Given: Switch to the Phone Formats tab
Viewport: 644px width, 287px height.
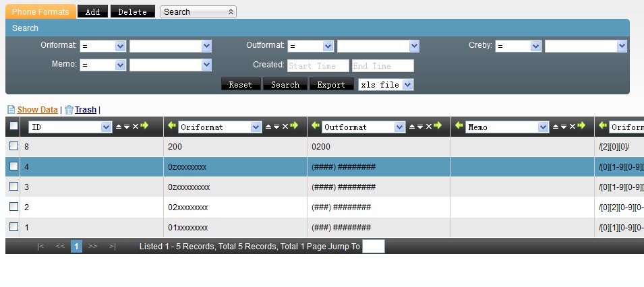Looking at the screenshot, I should pos(40,11).
